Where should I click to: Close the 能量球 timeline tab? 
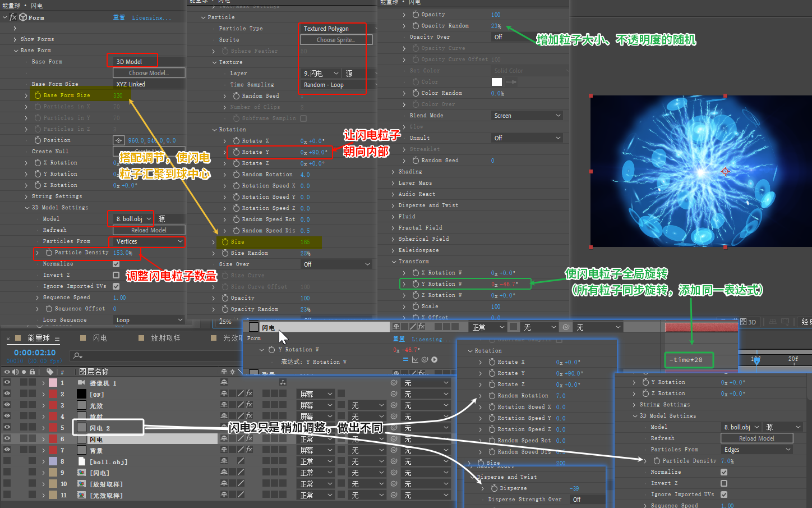tap(8, 338)
